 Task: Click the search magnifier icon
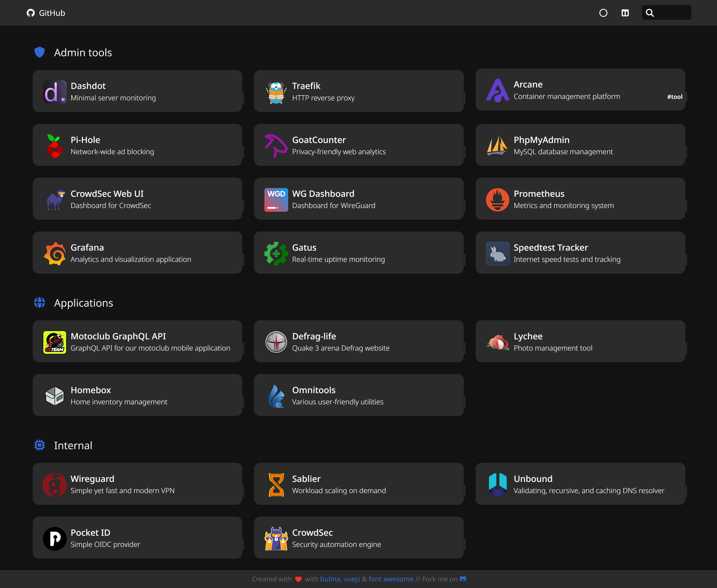[x=650, y=13]
